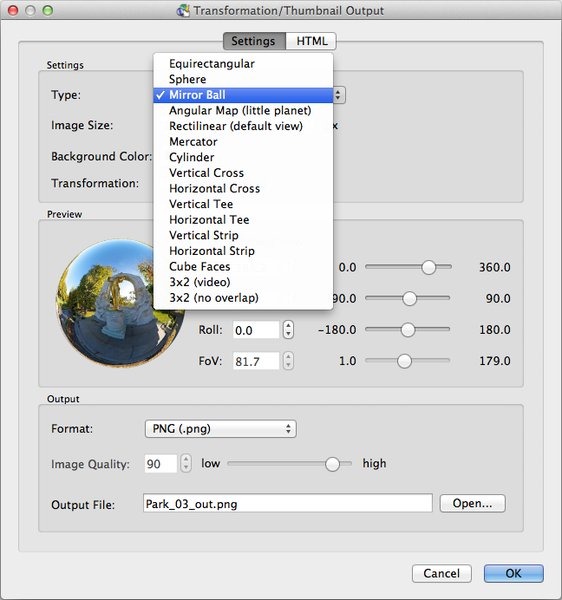Image resolution: width=562 pixels, height=600 pixels.
Task: Select Horizontal Tee option
Action: pyautogui.click(x=243, y=220)
